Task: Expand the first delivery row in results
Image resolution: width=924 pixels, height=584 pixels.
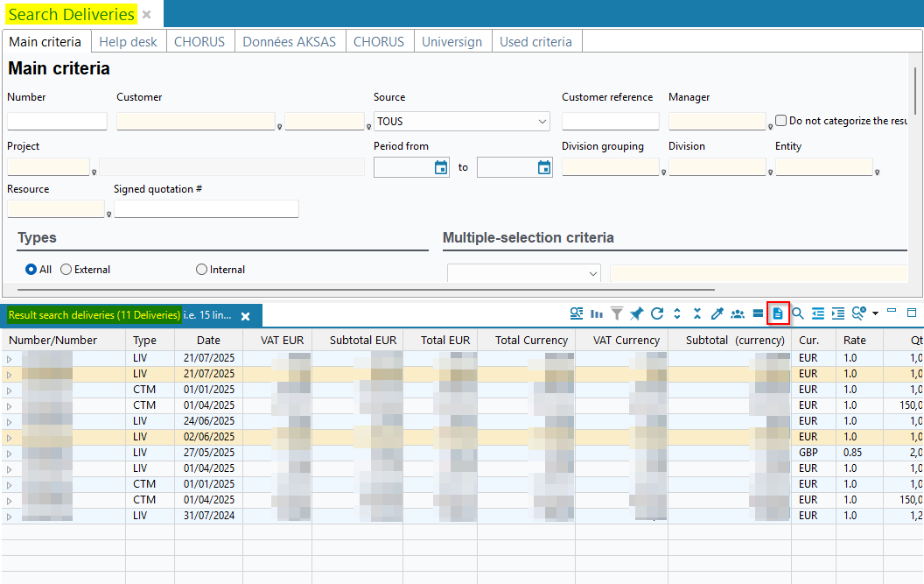Action: point(10,359)
